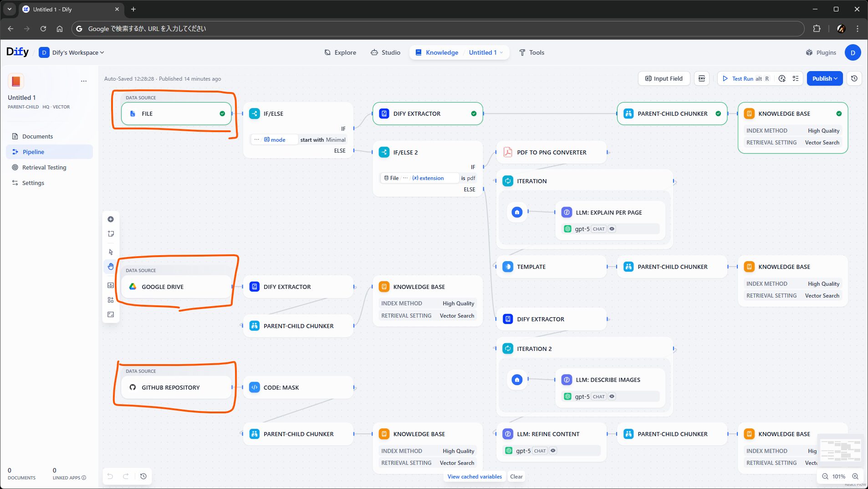Toggle vision eye on LLM: Explain Per Page
The height and width of the screenshot is (489, 868).
612,229
